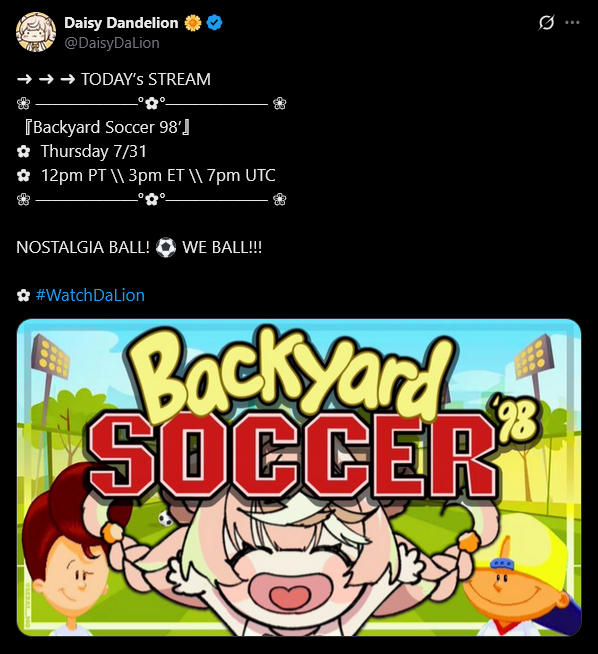Click the soccer ball emoji in tweet

(x=166, y=247)
